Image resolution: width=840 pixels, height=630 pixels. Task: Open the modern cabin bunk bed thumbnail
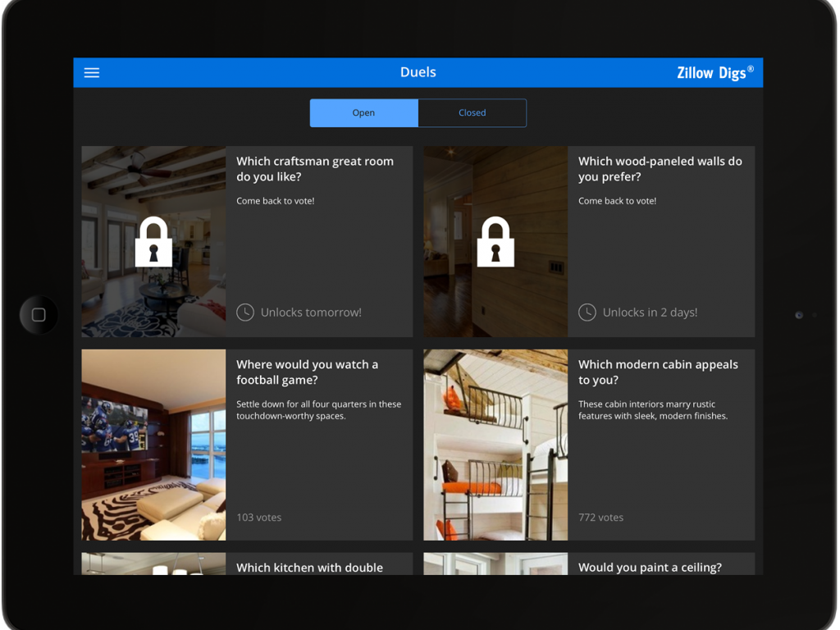[495, 445]
